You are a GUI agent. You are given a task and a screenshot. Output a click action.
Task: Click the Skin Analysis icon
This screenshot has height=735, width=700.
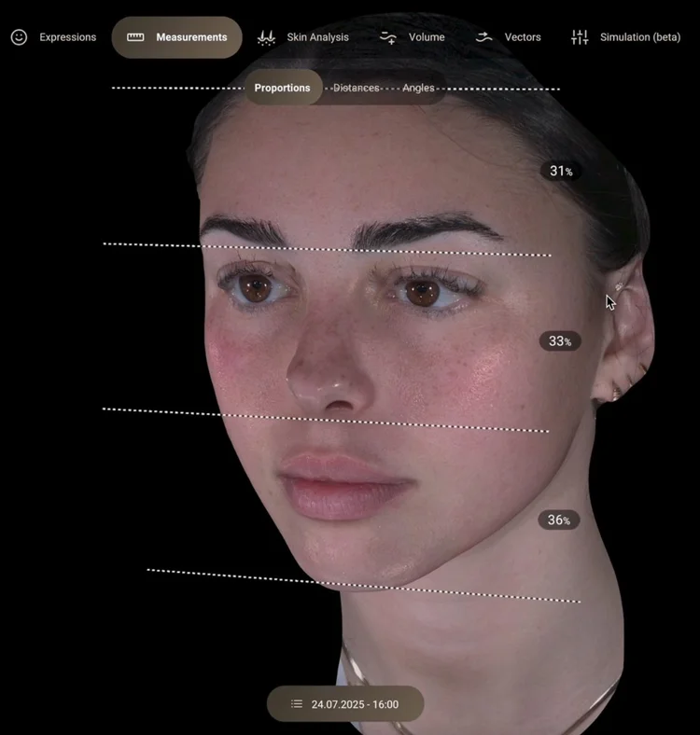click(x=266, y=37)
